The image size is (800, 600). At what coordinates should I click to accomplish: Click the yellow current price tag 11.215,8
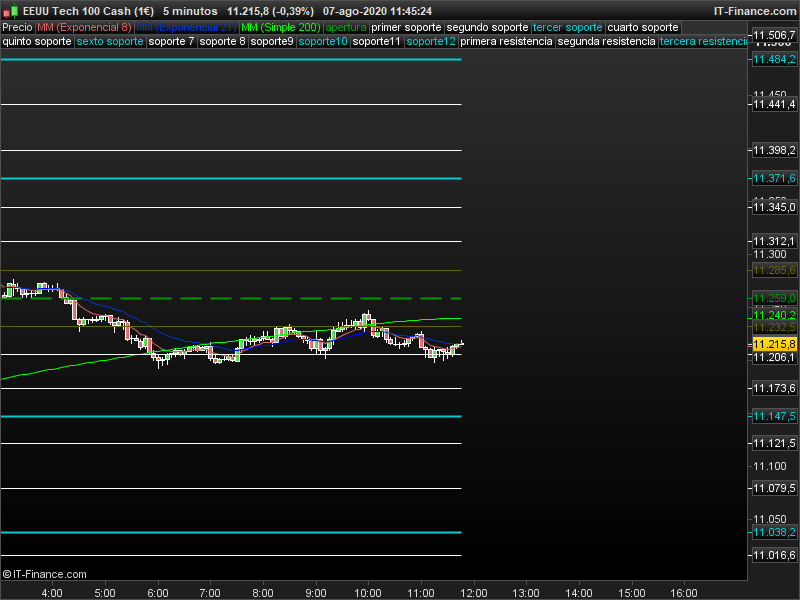[772, 344]
